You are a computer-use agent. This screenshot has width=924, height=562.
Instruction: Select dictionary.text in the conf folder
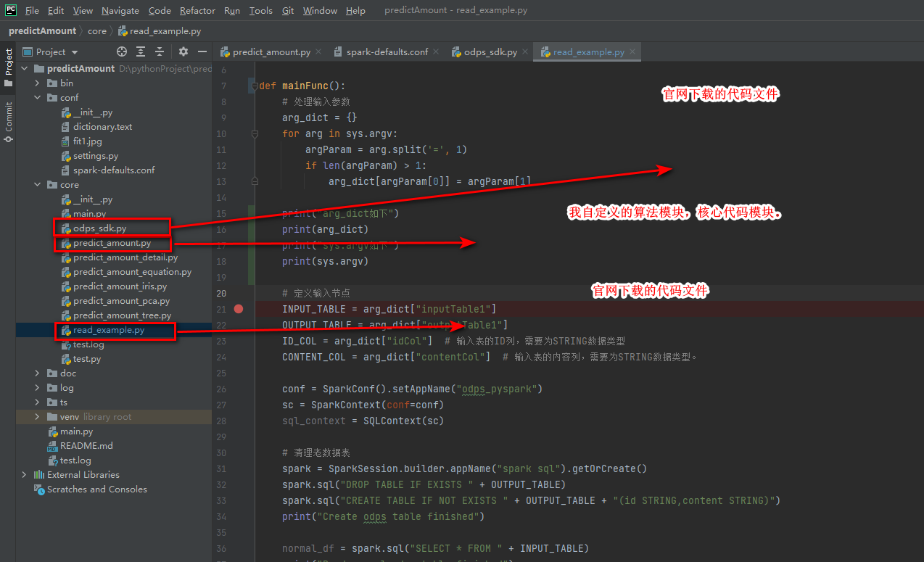tap(103, 126)
